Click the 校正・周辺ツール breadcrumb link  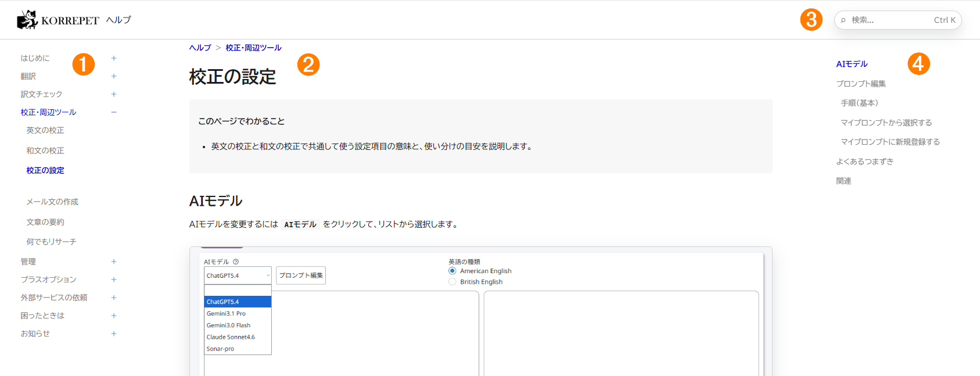(254, 48)
